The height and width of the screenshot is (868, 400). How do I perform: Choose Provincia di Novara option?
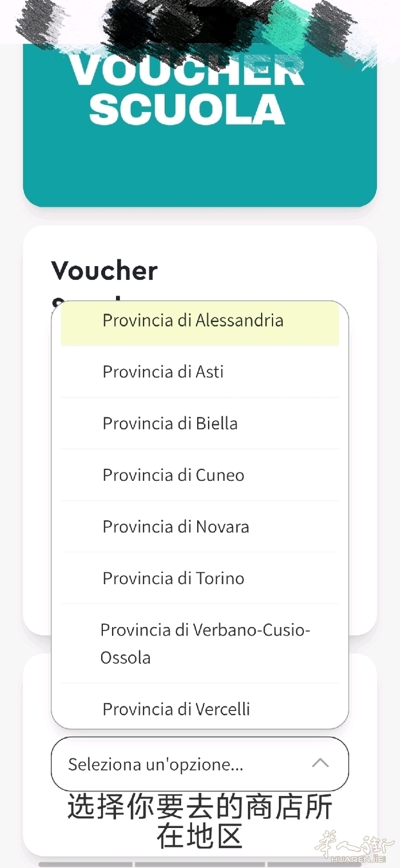[x=200, y=527]
